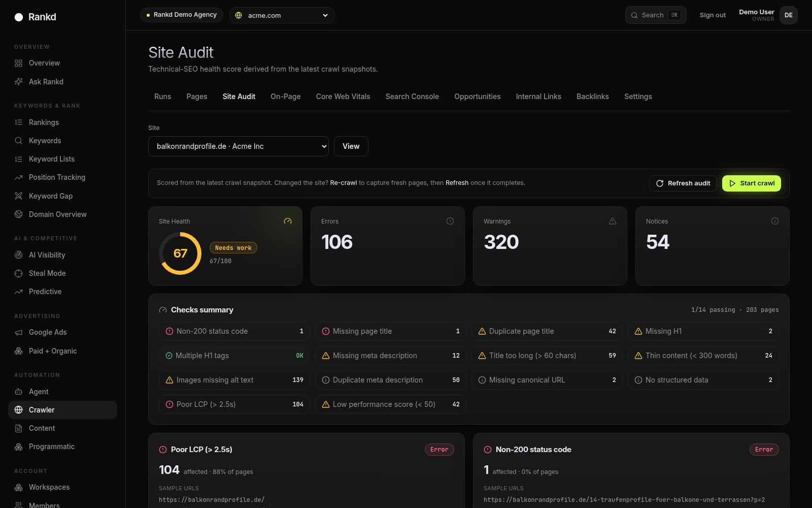Click the View button

(351, 146)
